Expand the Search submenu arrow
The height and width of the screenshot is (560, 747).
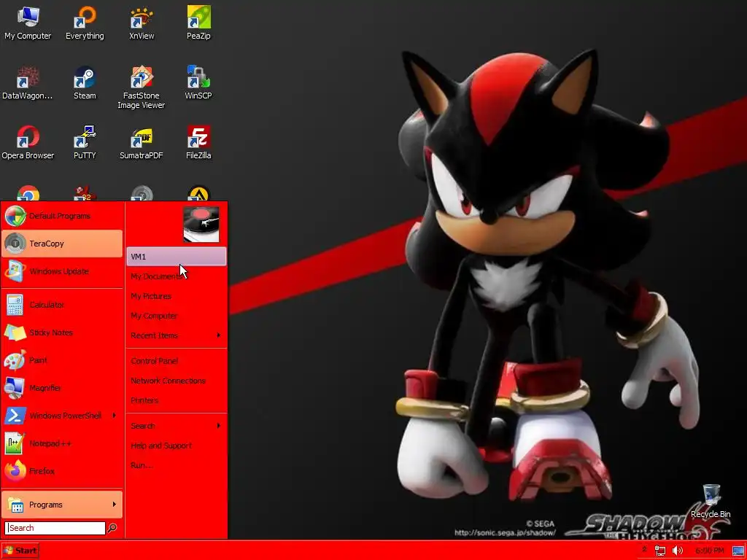click(219, 426)
